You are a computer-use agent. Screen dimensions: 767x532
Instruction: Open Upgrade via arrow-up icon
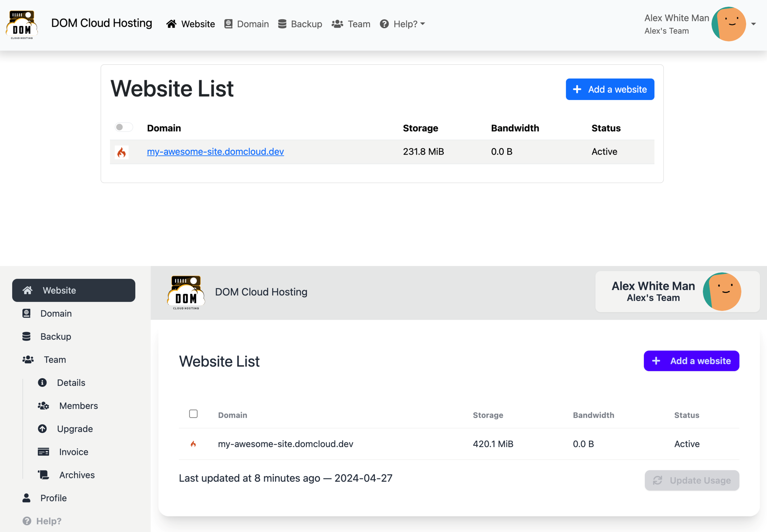click(x=42, y=429)
